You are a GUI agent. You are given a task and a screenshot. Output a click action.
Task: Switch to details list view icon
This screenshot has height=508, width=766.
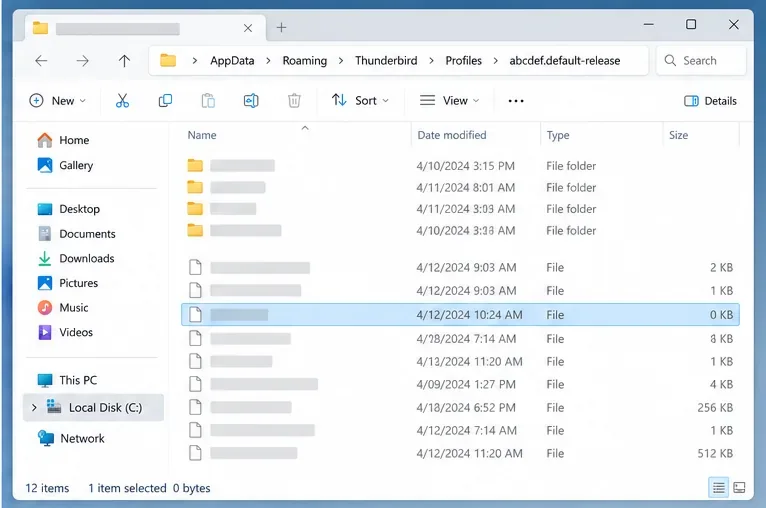pyautogui.click(x=718, y=487)
